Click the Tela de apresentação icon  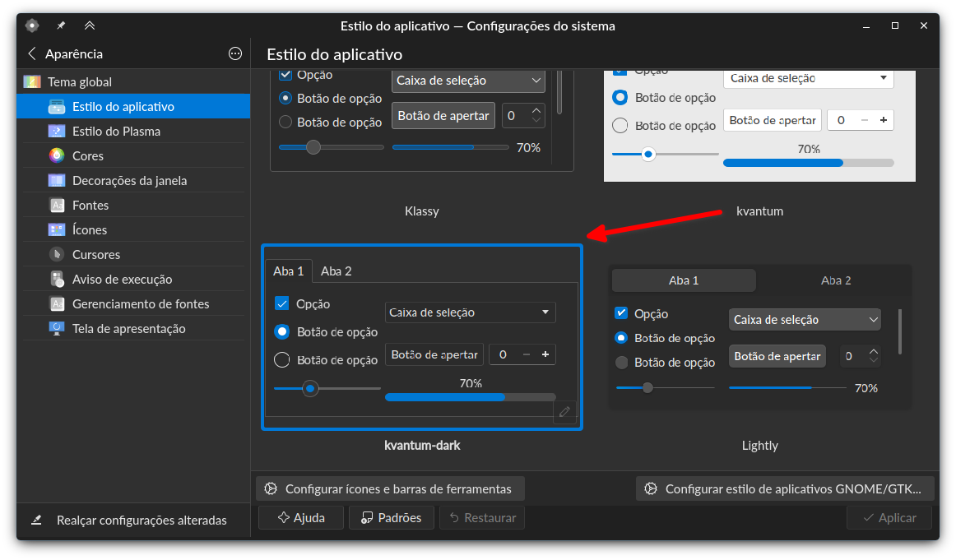click(57, 328)
